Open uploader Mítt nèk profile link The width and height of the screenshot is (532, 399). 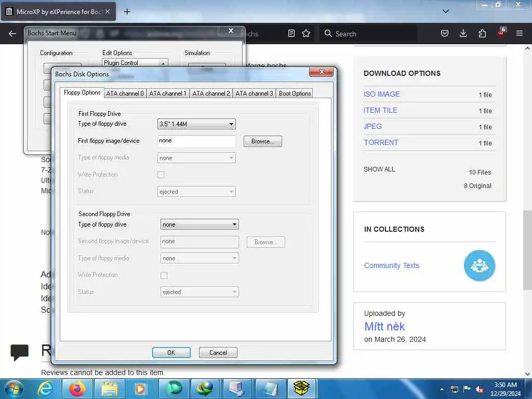tap(384, 326)
